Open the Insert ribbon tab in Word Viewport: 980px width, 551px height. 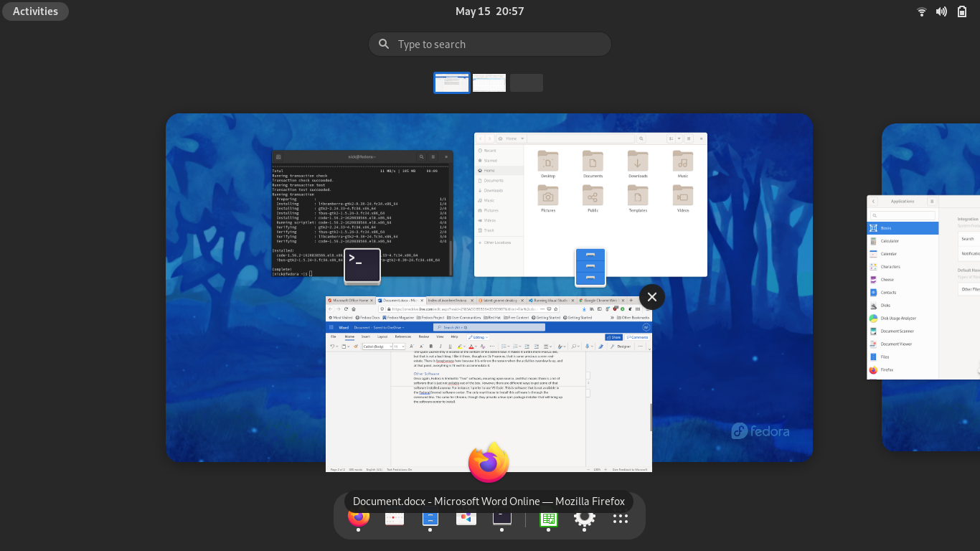366,336
